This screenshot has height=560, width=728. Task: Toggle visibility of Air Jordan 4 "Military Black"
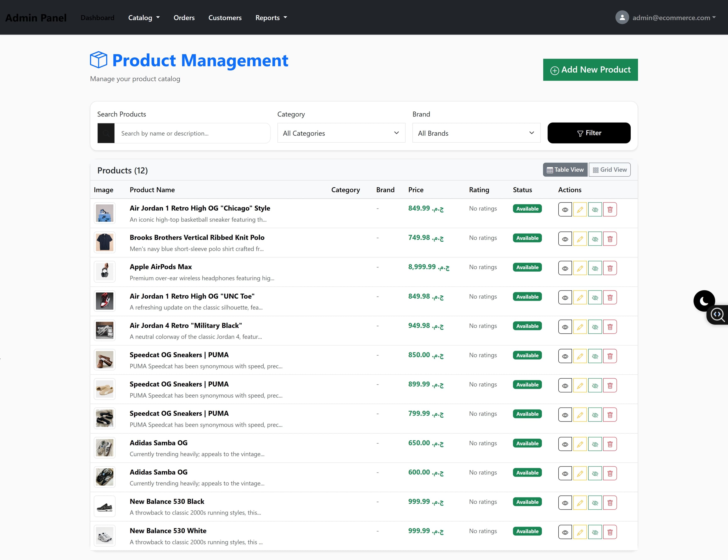[595, 327]
